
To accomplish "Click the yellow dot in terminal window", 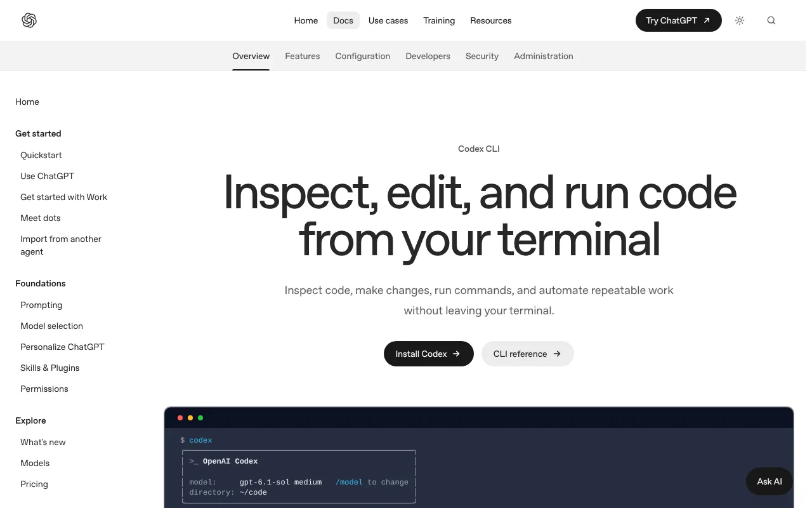I will [x=190, y=418].
